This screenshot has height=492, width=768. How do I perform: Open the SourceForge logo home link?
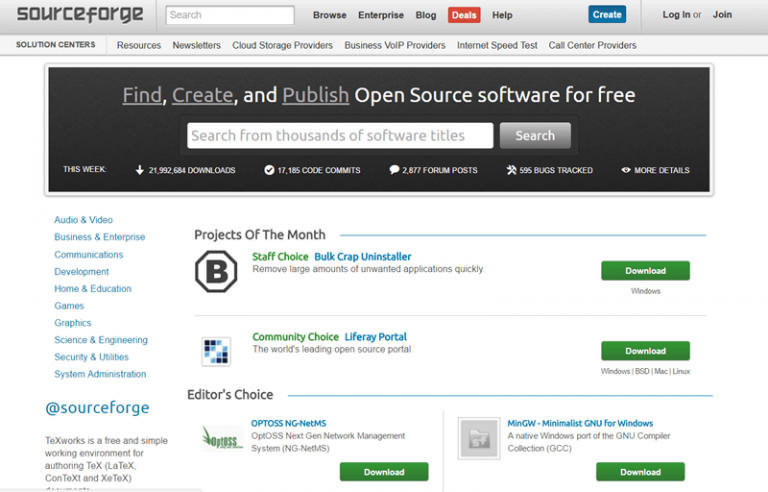80,15
